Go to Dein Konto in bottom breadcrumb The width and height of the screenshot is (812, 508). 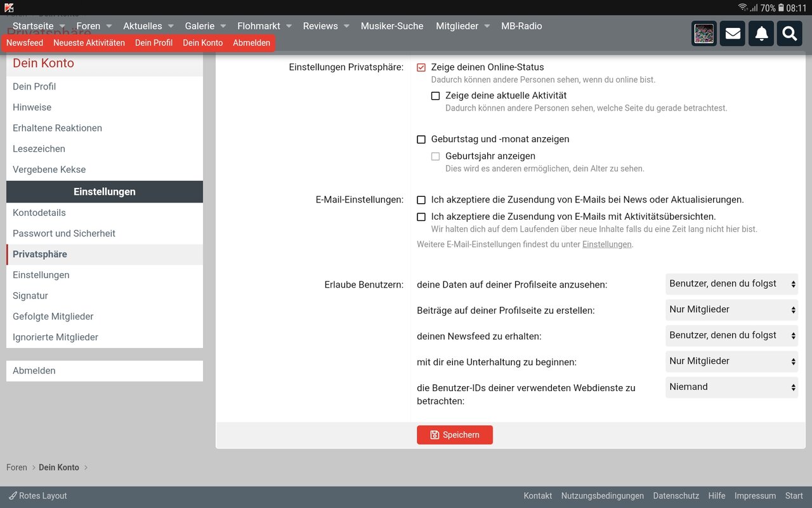[59, 467]
